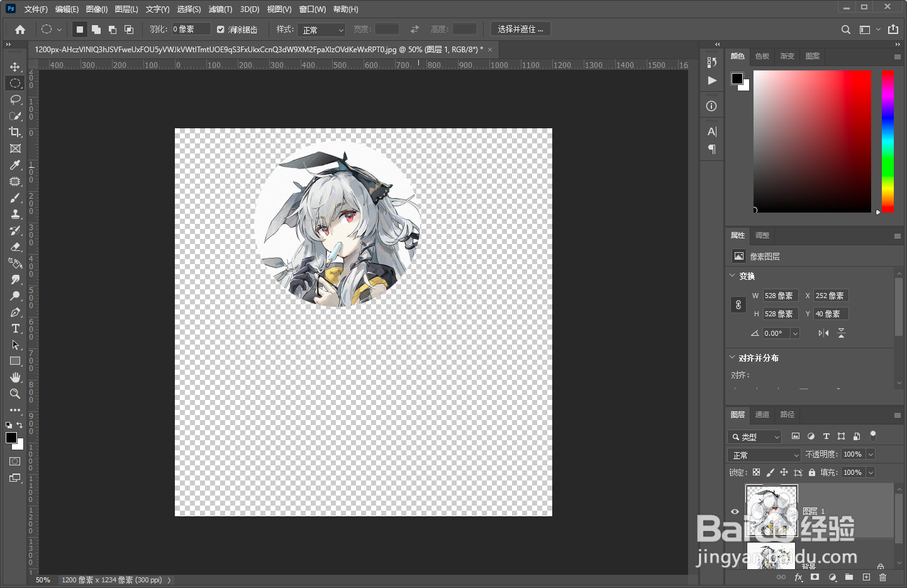
Task: Flip vertically in transform properties
Action: point(841,333)
